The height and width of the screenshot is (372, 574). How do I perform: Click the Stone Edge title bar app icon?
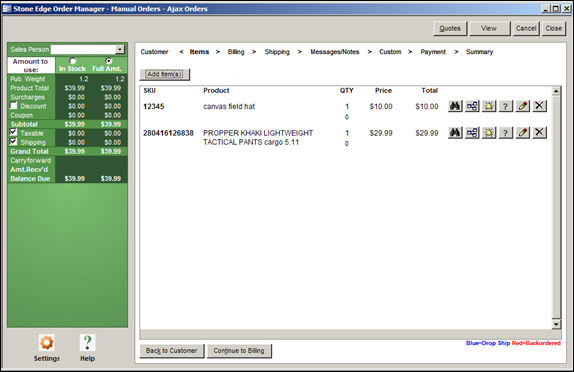click(7, 8)
